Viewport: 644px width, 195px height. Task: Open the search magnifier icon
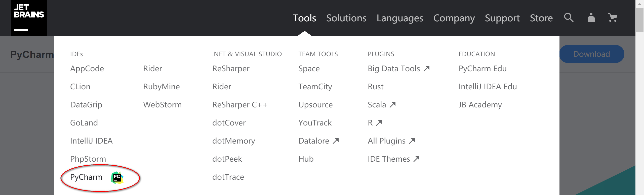569,18
